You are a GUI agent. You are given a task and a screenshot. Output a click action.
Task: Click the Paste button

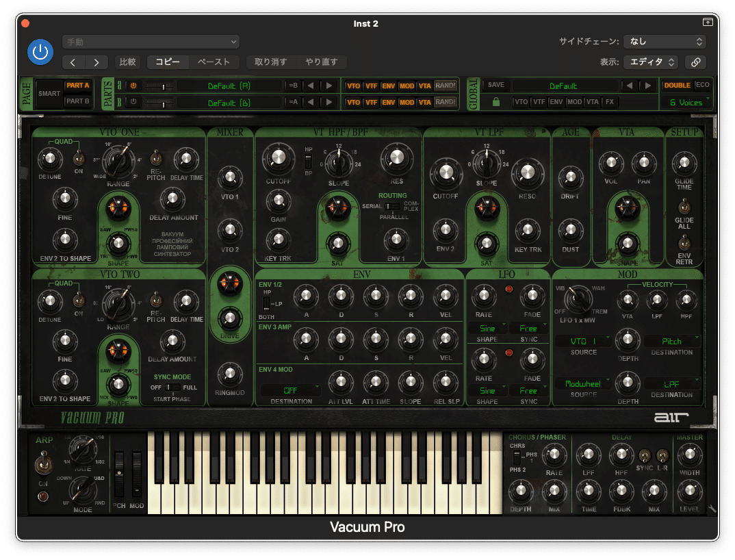pyautogui.click(x=214, y=62)
